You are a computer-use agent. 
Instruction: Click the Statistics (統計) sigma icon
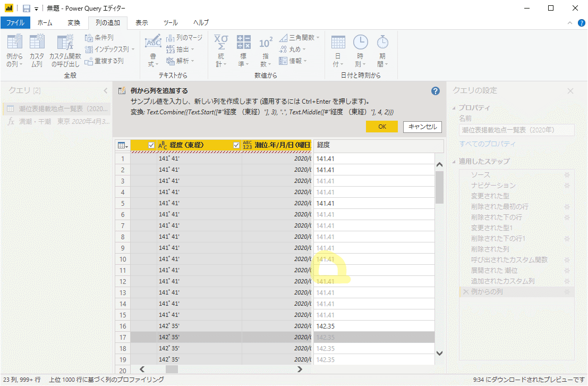(x=221, y=42)
